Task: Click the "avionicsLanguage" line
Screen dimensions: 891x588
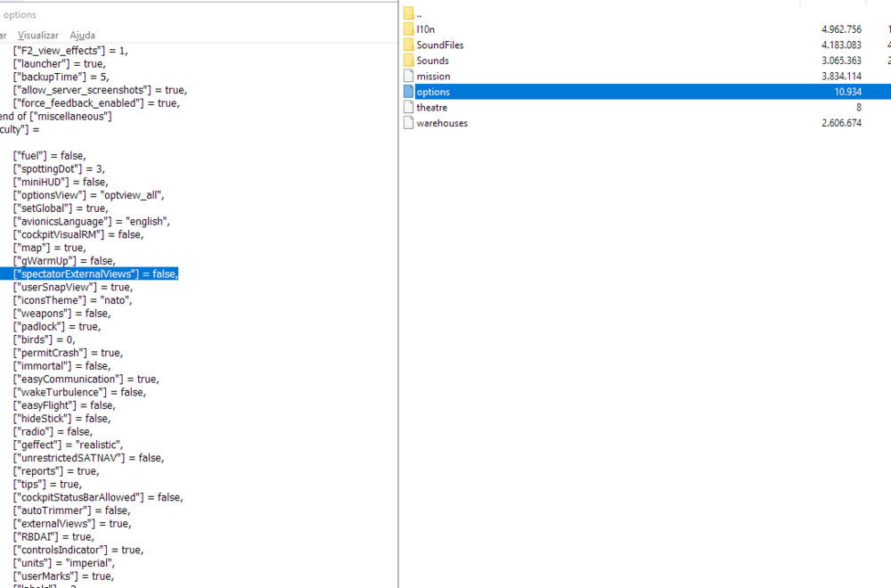Action: (92, 221)
